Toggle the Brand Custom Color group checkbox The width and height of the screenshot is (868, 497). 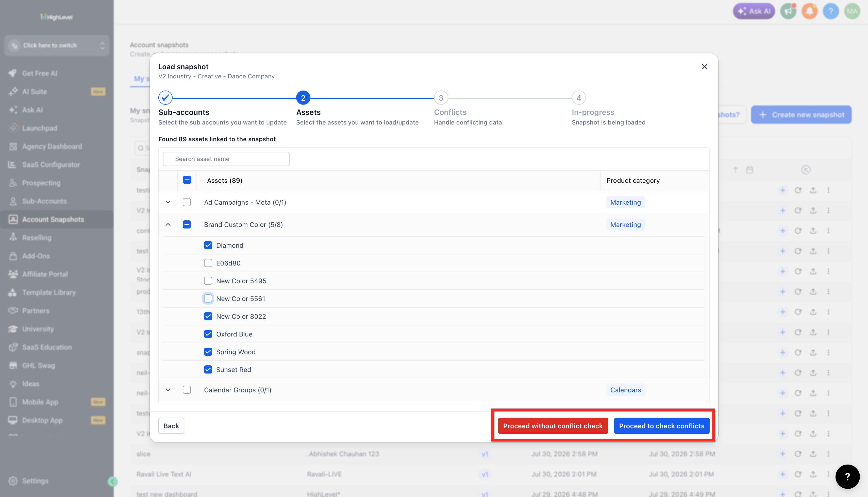(x=187, y=224)
